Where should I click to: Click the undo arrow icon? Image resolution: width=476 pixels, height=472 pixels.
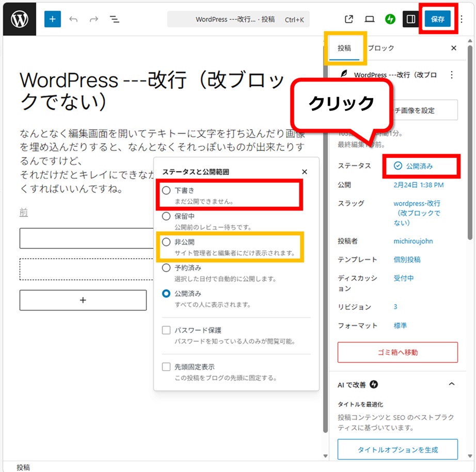[73, 19]
